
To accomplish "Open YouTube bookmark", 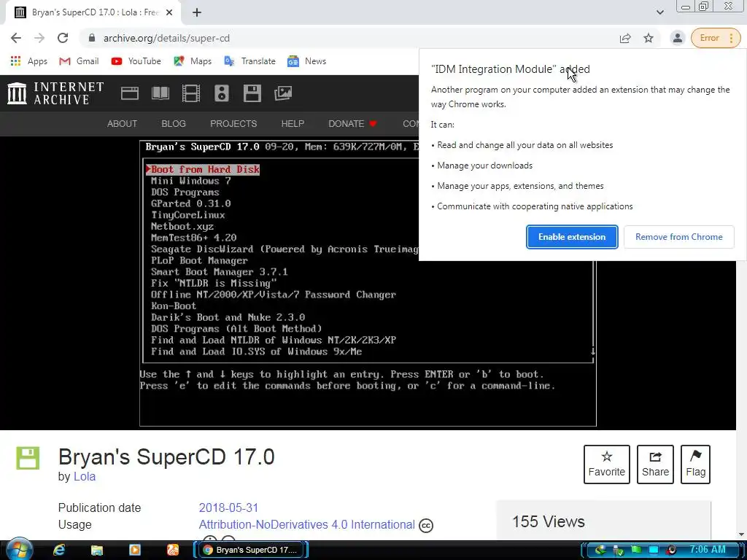I will pos(136,61).
